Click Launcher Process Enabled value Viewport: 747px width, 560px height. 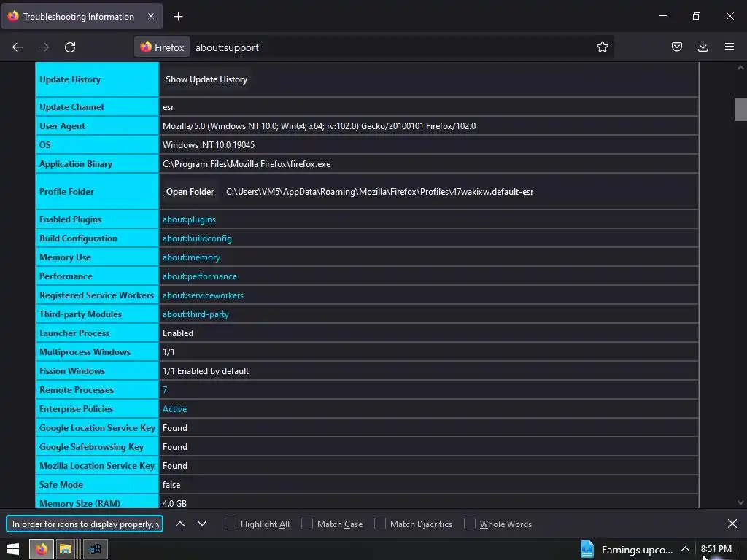tap(178, 333)
